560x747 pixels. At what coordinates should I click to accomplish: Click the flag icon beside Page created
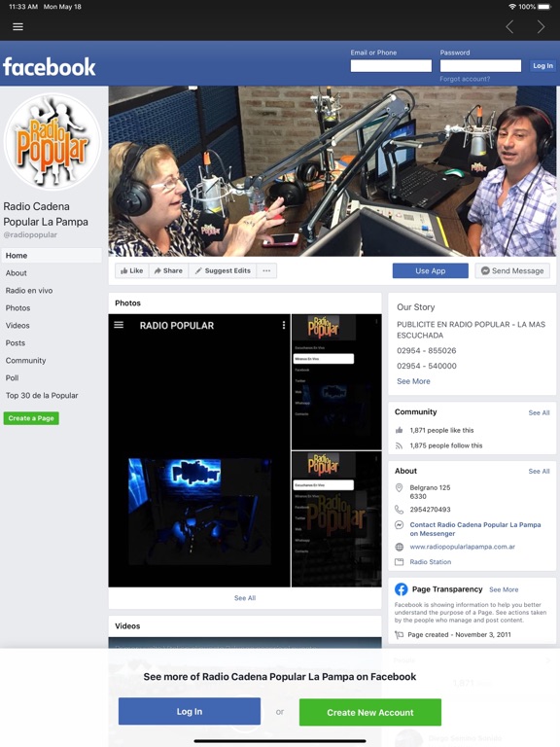[x=399, y=634]
